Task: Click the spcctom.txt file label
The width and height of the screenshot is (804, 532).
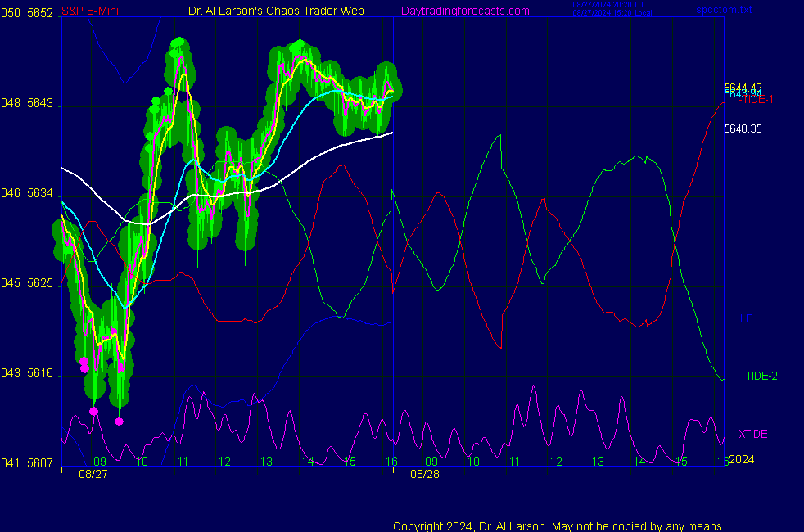Action: point(724,10)
